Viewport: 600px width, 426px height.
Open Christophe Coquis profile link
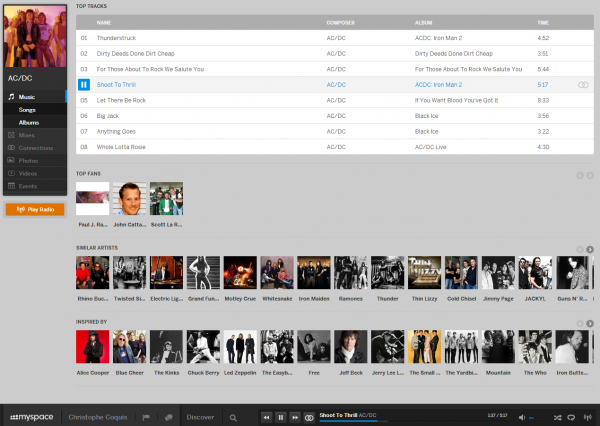point(98,417)
